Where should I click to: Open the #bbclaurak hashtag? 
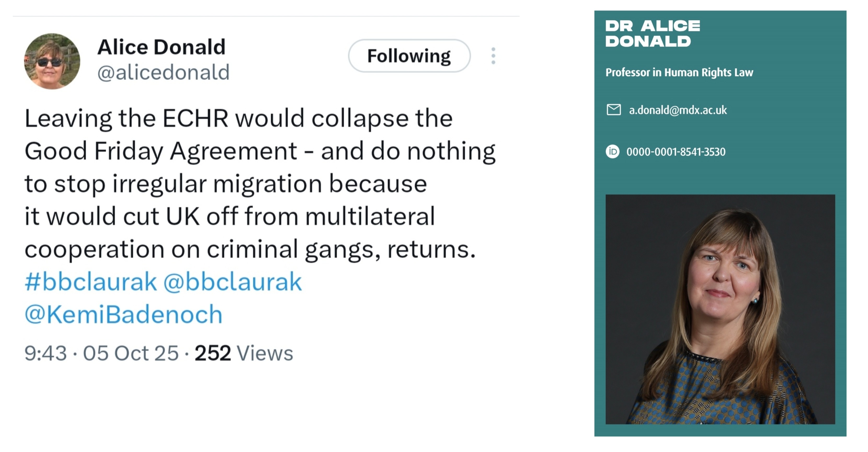(91, 282)
